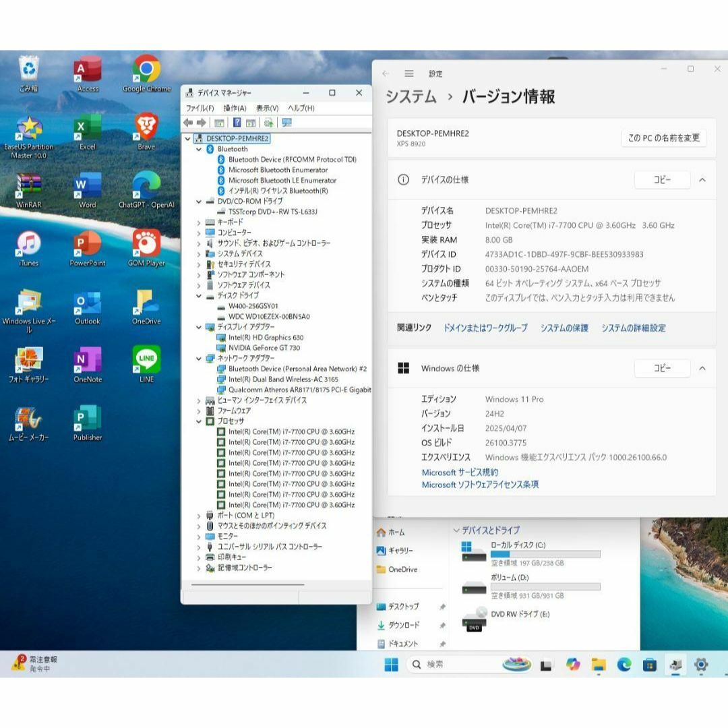The height and width of the screenshot is (728, 728).
Task: Select Intel(R) HD Graphics 630 device
Action: pos(266,338)
